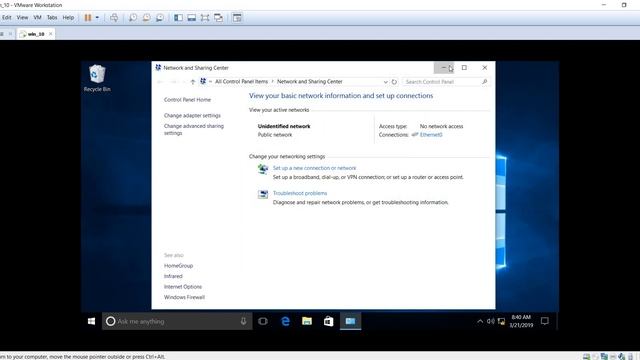Open the Action Center notification icon
Viewport: 640px width, 360px height.
click(x=544, y=321)
